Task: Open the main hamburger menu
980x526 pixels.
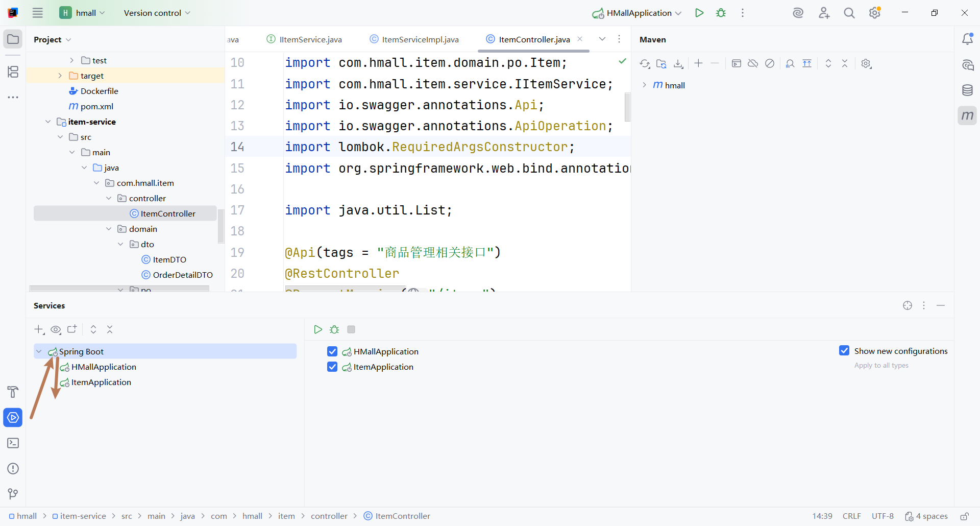Action: [x=38, y=13]
